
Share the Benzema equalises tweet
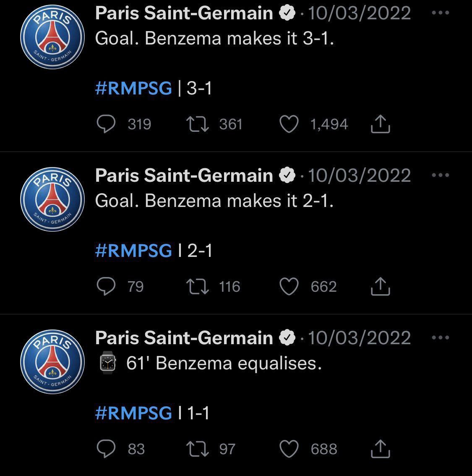click(x=381, y=449)
